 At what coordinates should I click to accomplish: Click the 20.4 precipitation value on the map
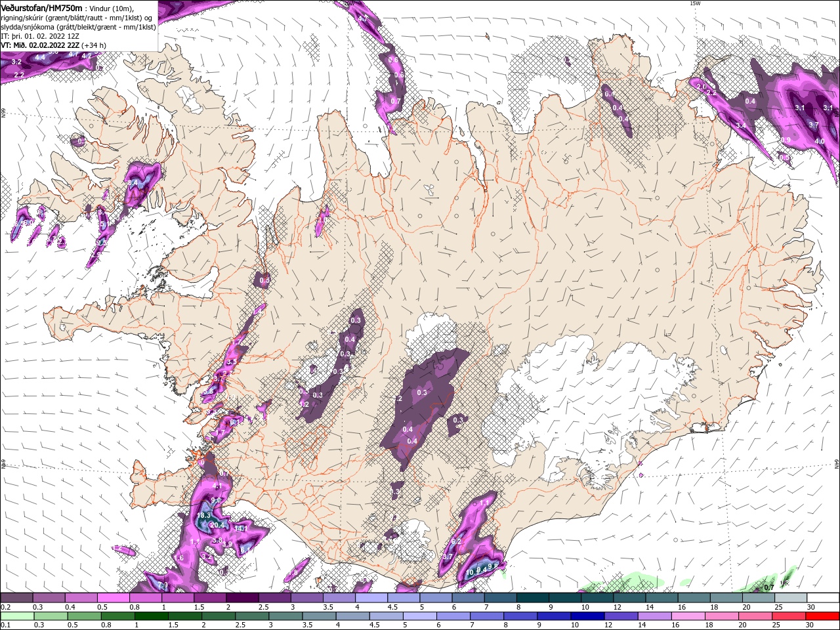217,525
